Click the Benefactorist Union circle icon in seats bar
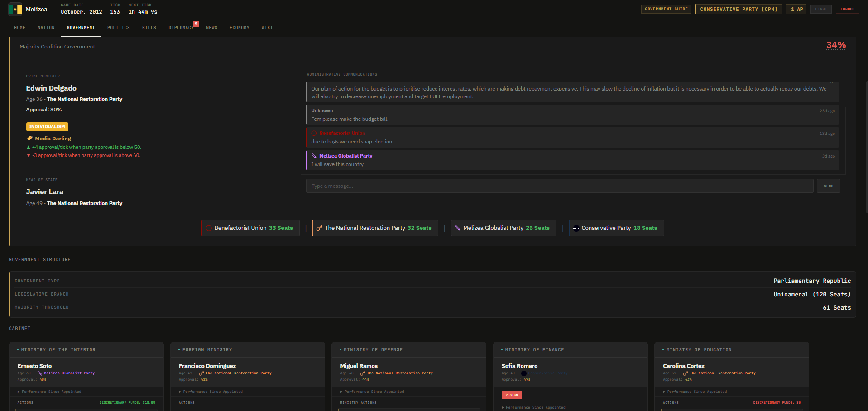This screenshot has height=411, width=868. click(209, 228)
